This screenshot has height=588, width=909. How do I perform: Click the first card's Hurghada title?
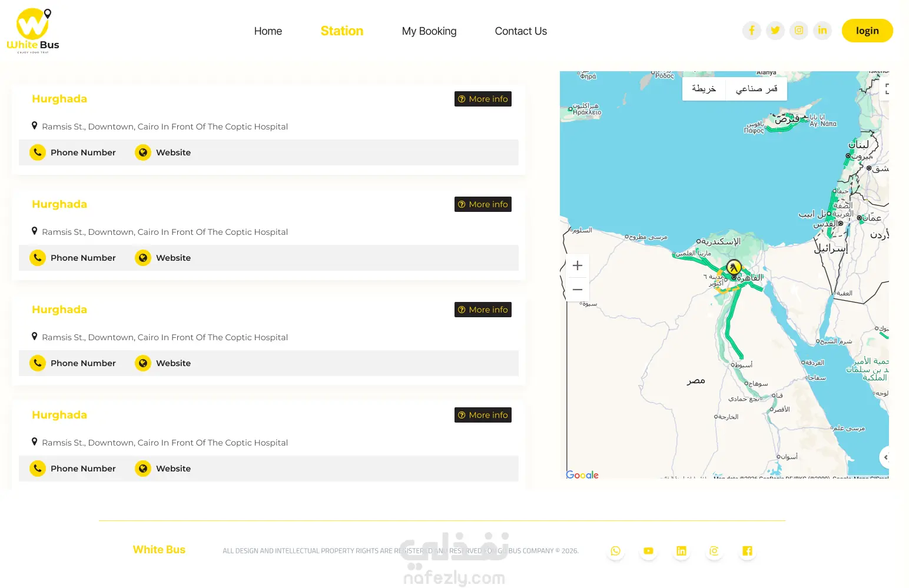click(59, 99)
